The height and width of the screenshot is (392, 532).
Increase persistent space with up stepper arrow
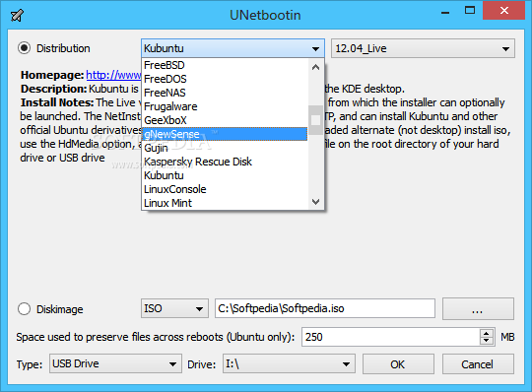(x=487, y=333)
